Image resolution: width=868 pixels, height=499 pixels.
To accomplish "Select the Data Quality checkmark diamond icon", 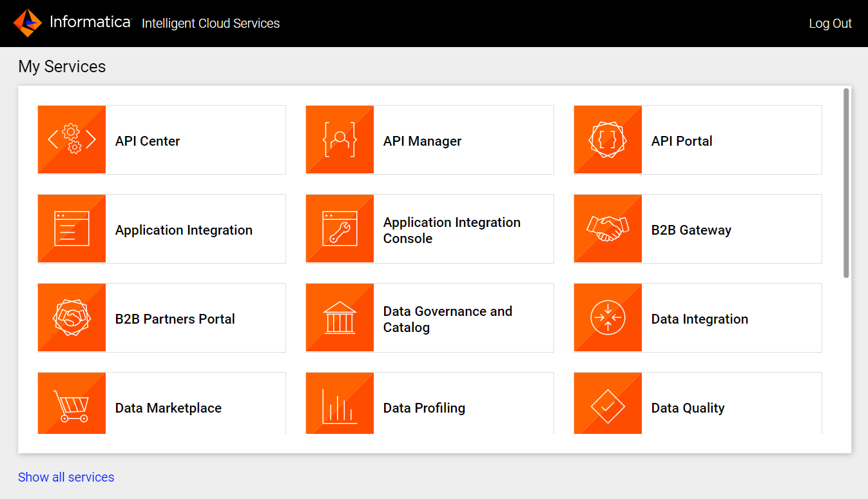I will (x=608, y=403).
